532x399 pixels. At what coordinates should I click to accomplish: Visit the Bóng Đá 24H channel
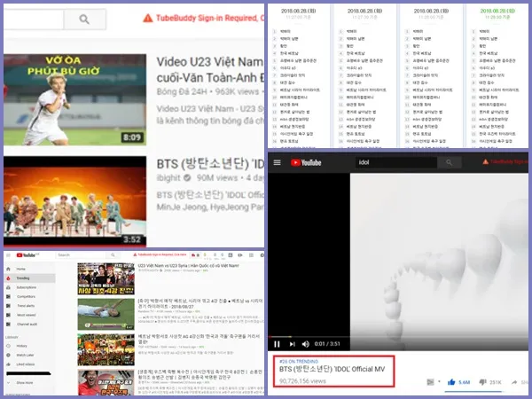[x=182, y=91]
